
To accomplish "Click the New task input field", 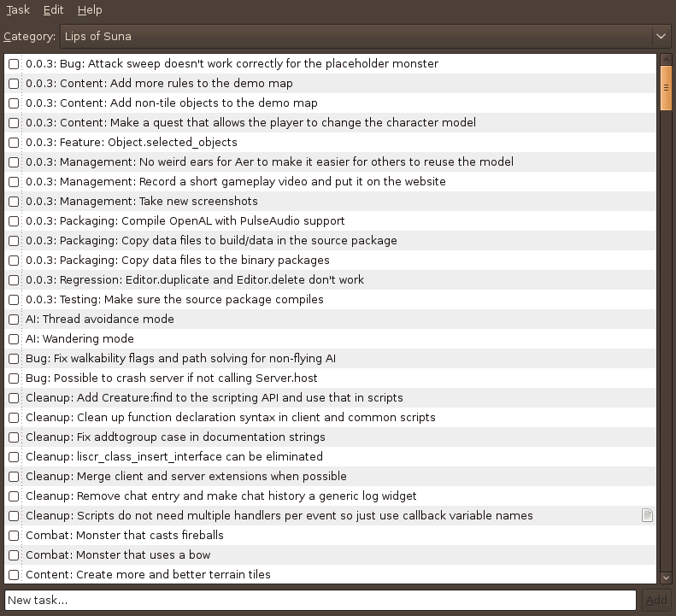I will (x=320, y=600).
